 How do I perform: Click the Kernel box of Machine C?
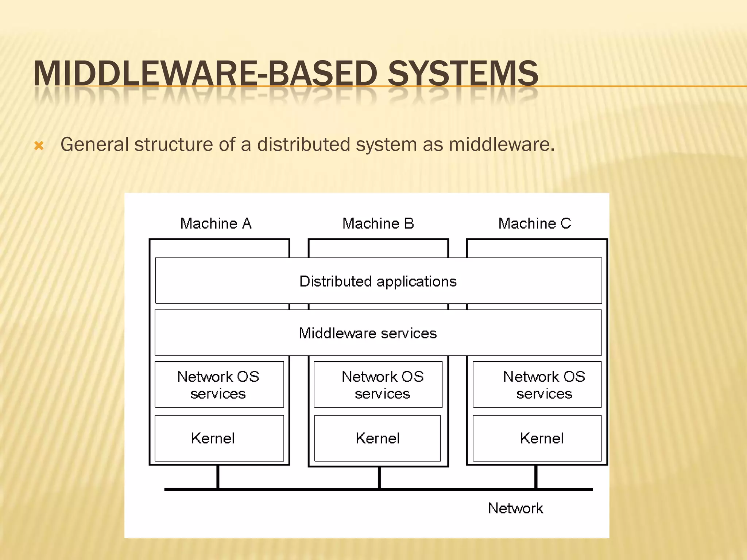tap(537, 438)
